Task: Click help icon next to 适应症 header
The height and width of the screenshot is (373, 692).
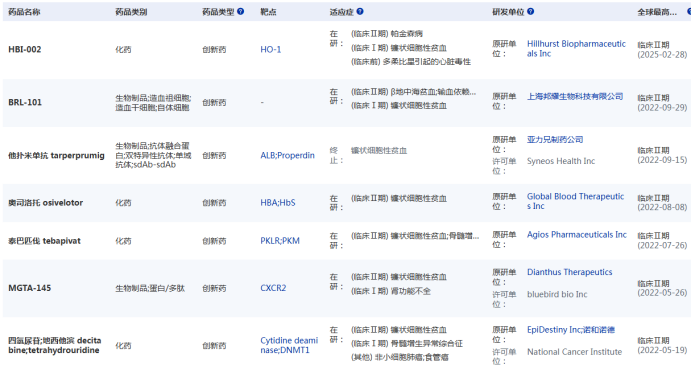Action: (360, 11)
